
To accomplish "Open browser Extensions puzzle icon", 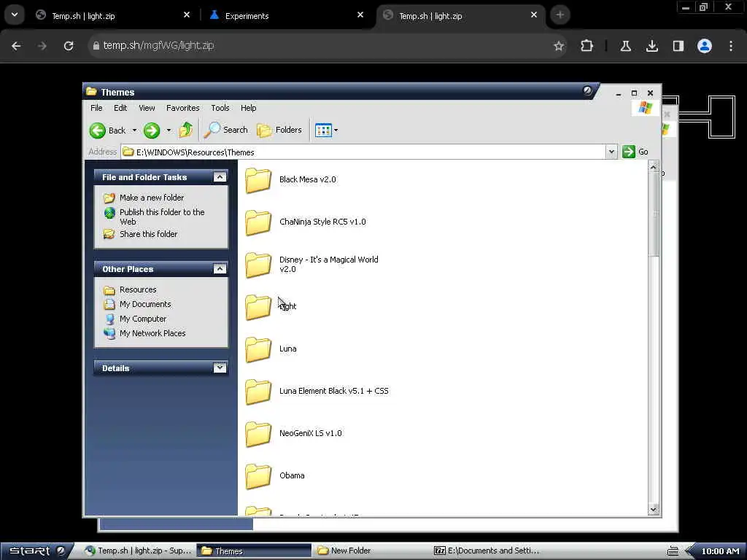I will tap(587, 46).
